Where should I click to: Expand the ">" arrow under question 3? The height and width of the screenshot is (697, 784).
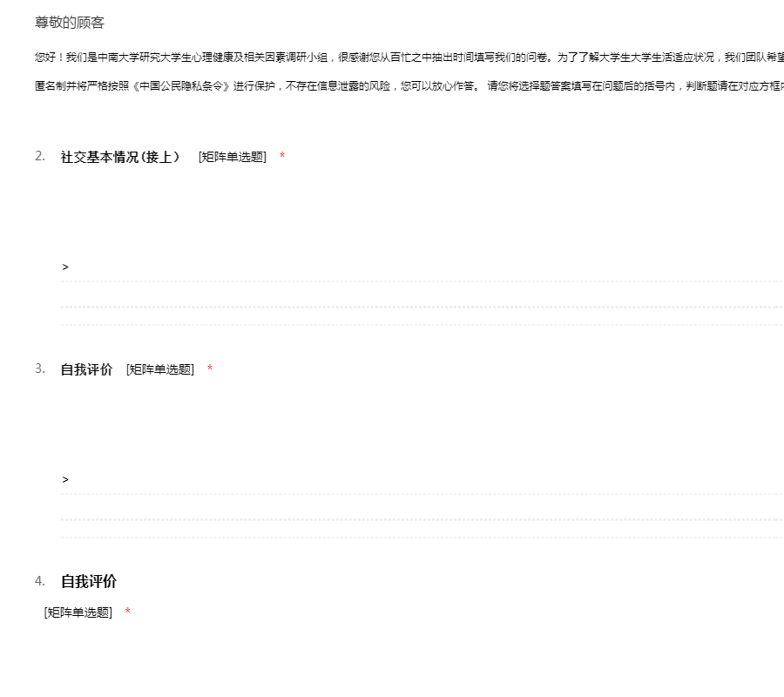coord(65,479)
